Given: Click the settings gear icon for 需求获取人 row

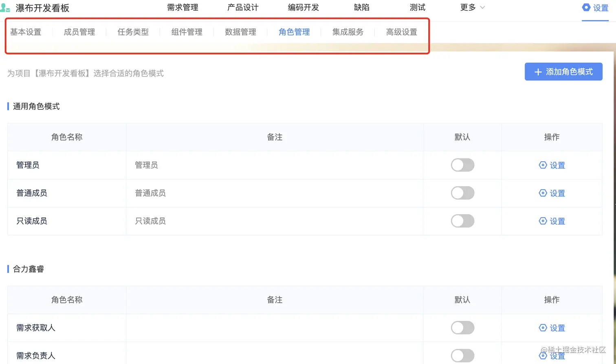Looking at the screenshot, I should click(543, 328).
